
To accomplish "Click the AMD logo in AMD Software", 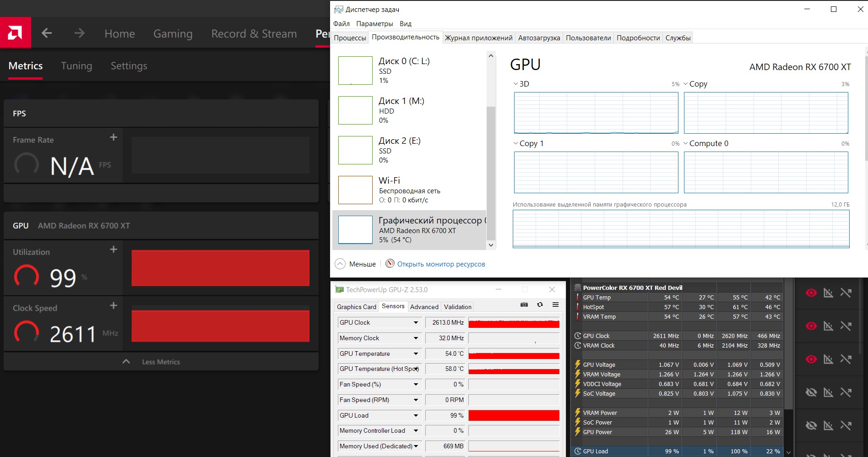I will pyautogui.click(x=15, y=33).
